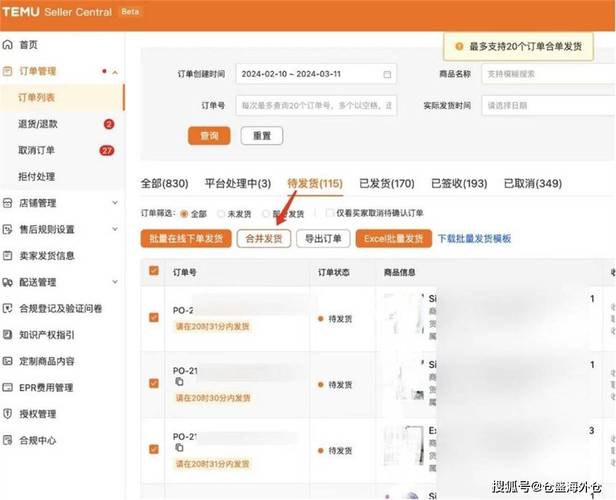
Task: Open 拒付处理 in sidebar
Action: pos(62,177)
